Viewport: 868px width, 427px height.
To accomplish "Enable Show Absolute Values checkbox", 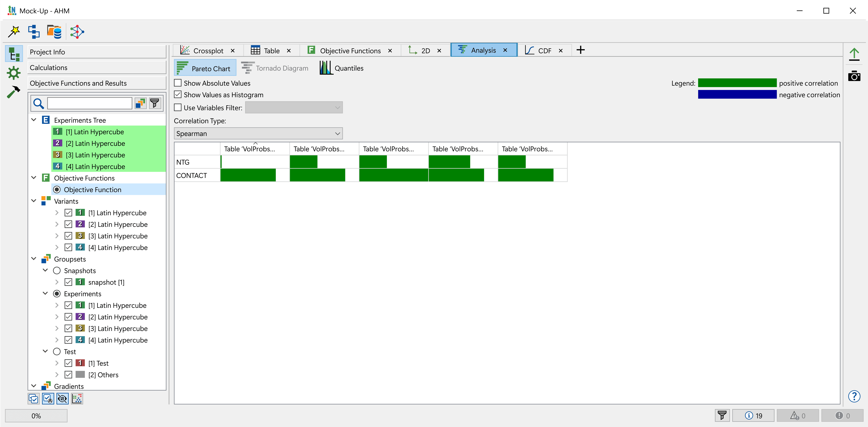I will 178,83.
